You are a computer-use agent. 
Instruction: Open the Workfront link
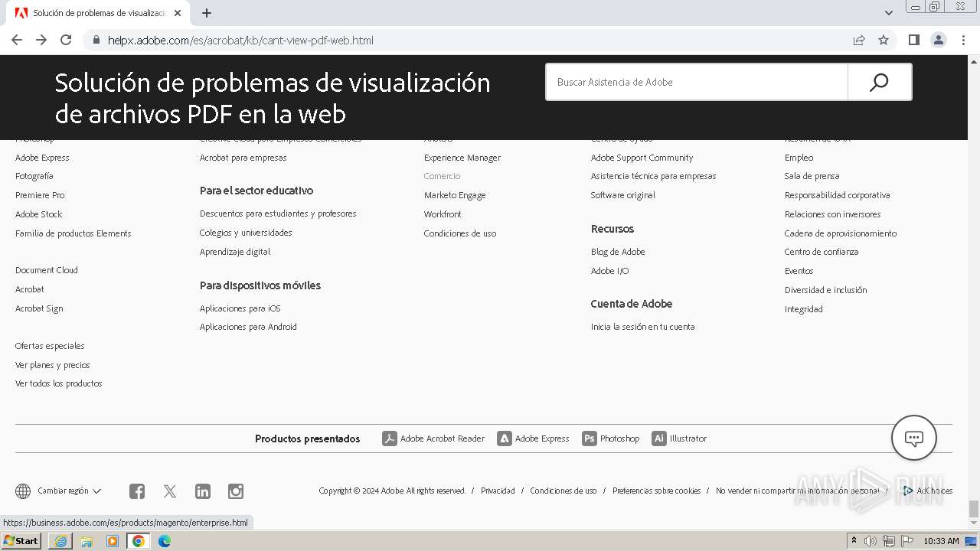(443, 214)
